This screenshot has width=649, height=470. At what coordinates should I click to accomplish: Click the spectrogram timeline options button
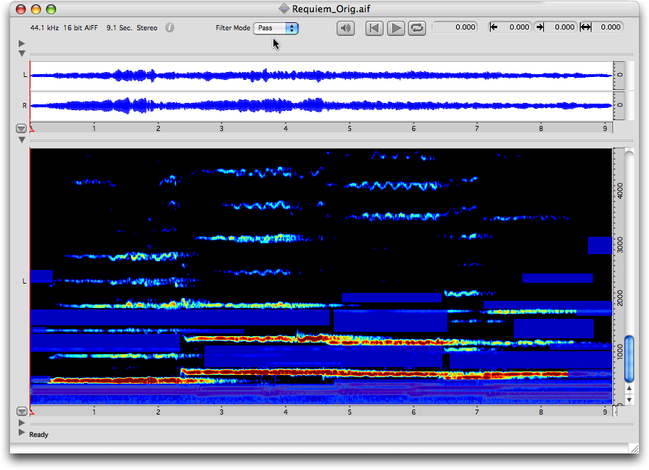(22, 411)
